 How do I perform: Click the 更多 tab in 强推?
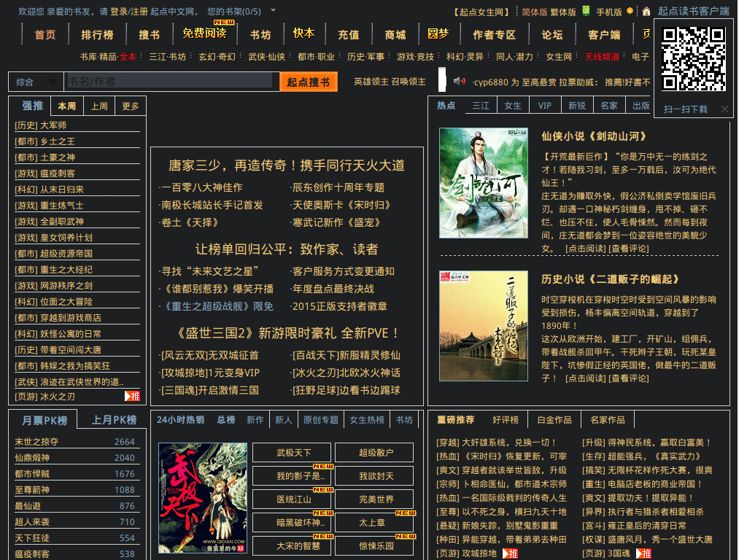tap(131, 106)
